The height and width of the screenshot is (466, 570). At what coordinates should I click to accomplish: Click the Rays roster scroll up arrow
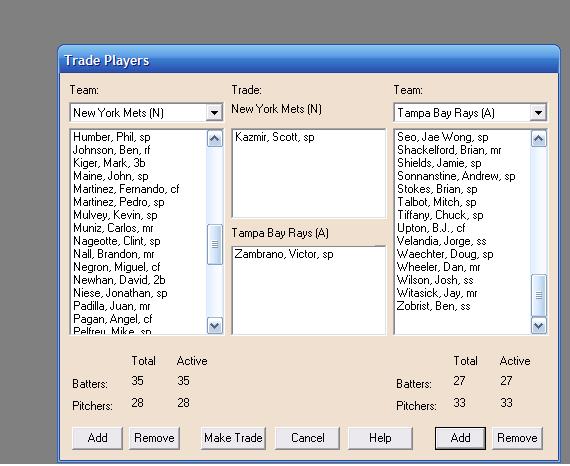538,138
